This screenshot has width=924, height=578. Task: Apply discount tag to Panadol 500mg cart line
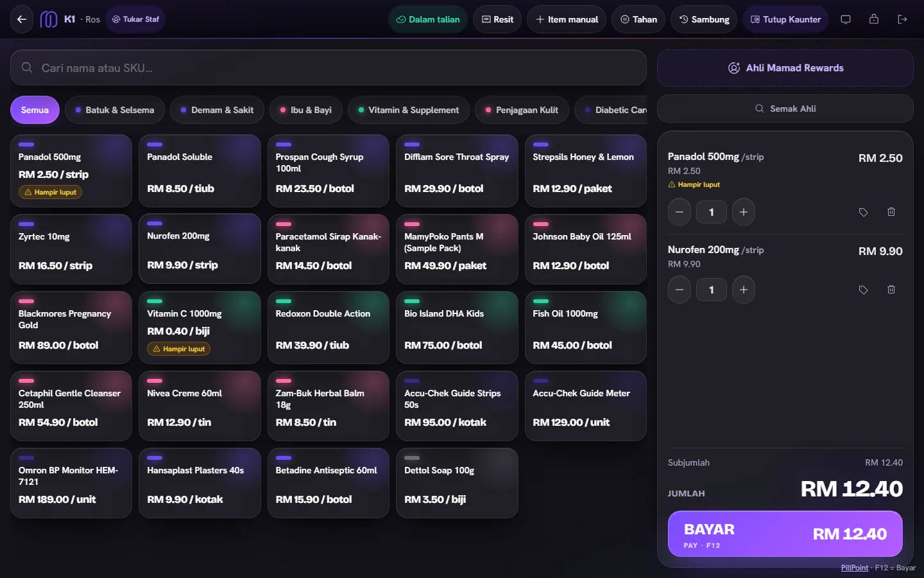[x=863, y=212]
